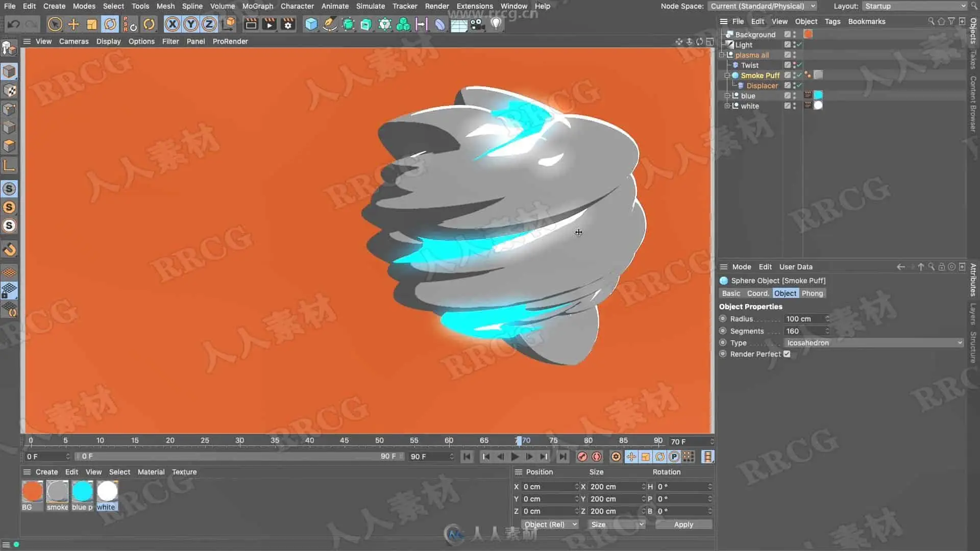980x551 pixels.
Task: Click the Apply button
Action: coord(683,524)
